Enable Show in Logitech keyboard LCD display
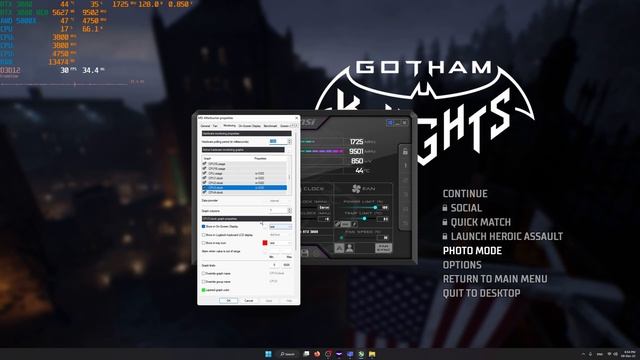 [x=203, y=235]
